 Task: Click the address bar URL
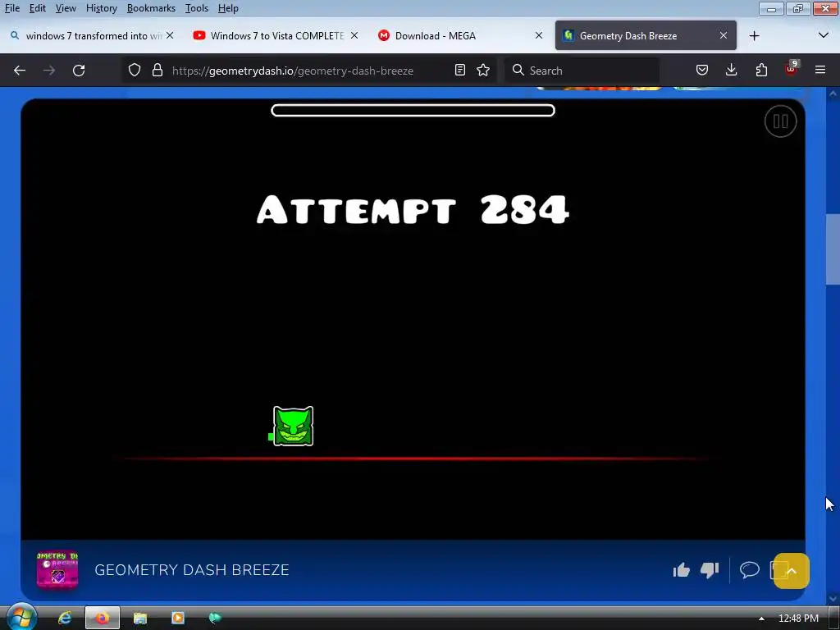click(x=293, y=71)
